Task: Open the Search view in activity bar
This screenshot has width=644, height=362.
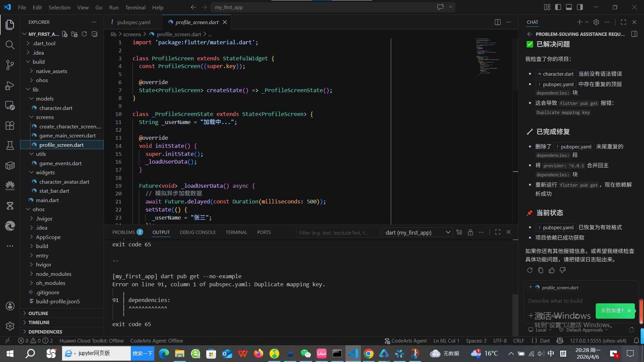Action: pyautogui.click(x=10, y=45)
